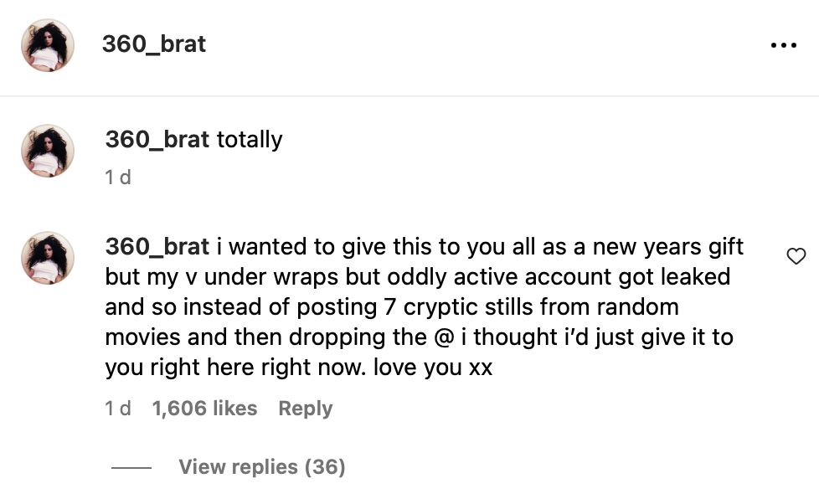Click the 1 d timestamp under "totally"
This screenshot has width=819, height=504.
click(x=118, y=177)
